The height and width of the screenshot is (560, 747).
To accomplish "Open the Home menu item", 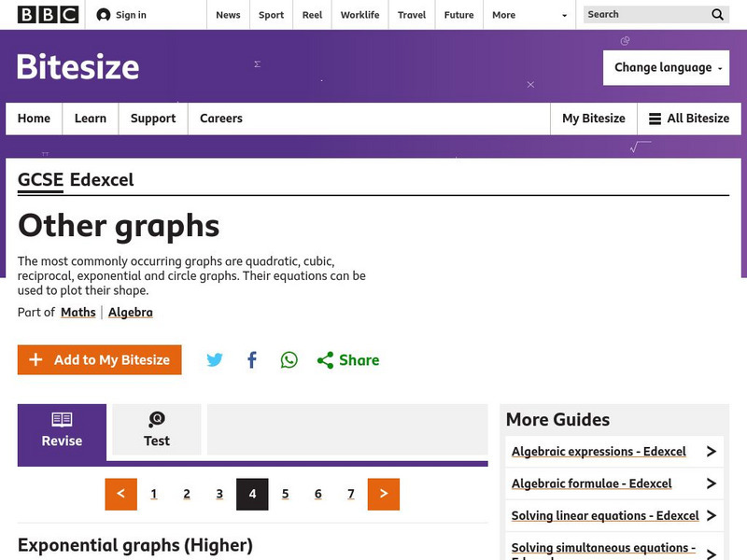I will pyautogui.click(x=34, y=119).
